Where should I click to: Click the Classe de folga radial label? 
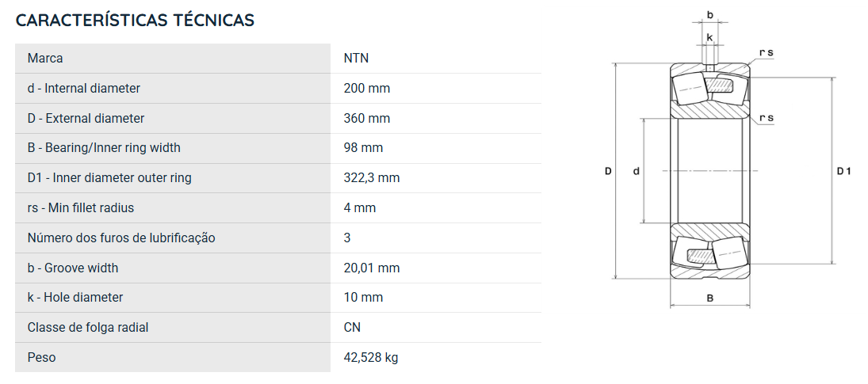(x=88, y=328)
